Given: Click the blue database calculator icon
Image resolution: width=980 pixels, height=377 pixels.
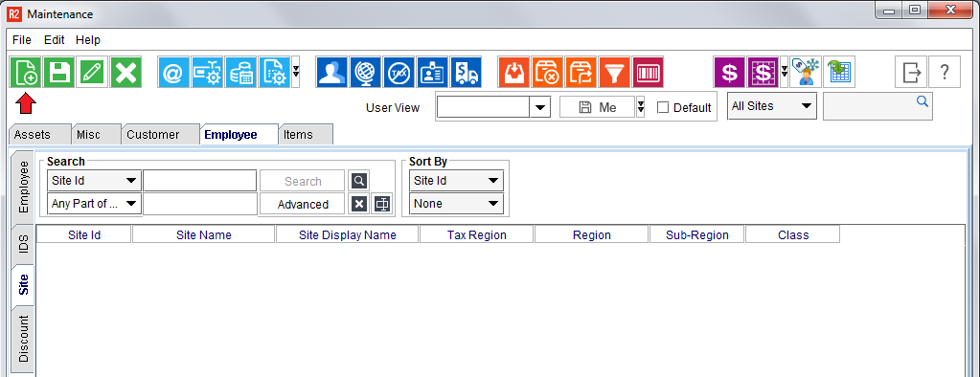Looking at the screenshot, I should 241,73.
